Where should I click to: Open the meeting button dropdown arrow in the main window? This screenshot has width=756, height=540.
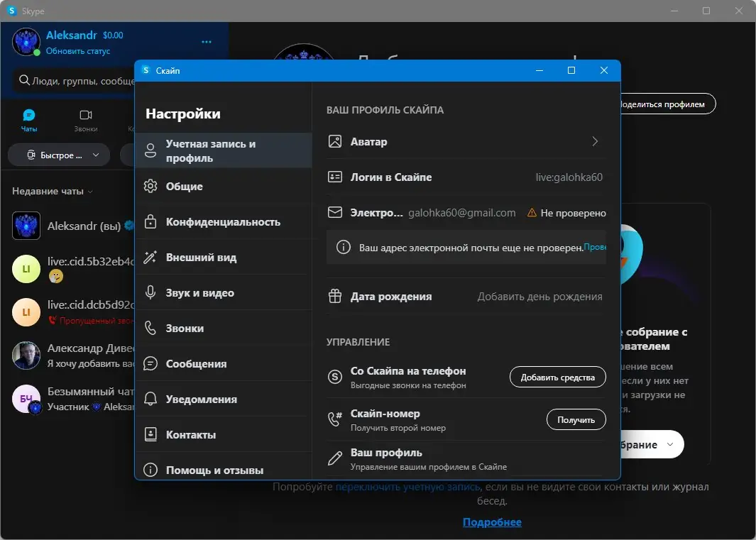pyautogui.click(x=670, y=444)
